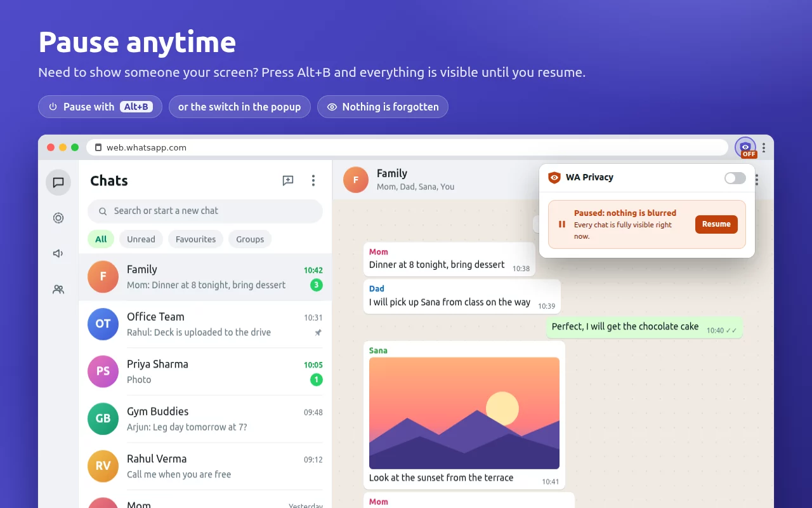Select the Favourites chat filter
The height and width of the screenshot is (508, 812).
(x=195, y=239)
